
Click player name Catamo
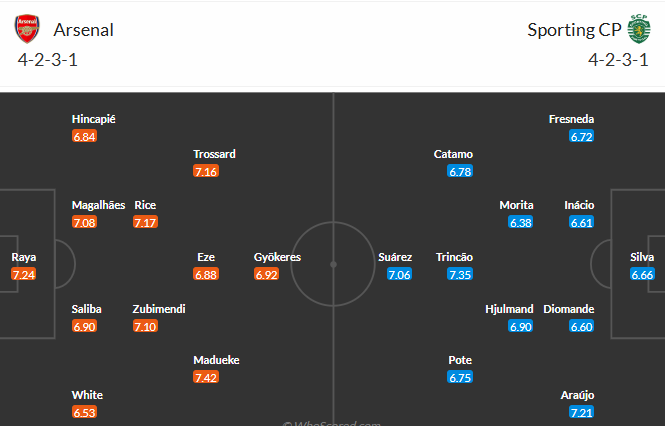click(453, 154)
